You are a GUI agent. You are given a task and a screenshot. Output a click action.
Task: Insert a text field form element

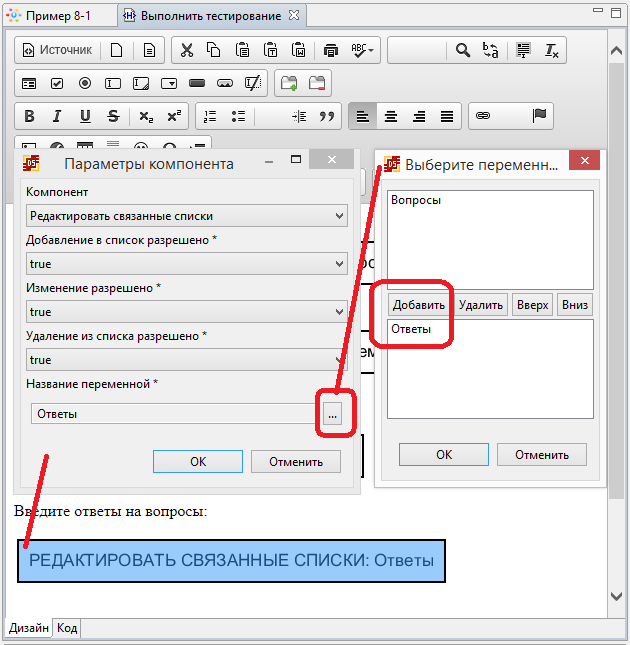(113, 84)
